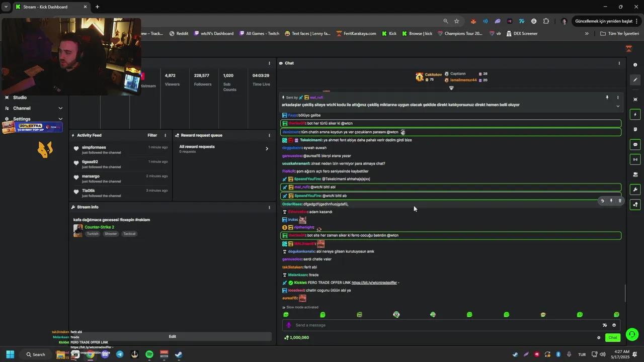
Task: Open the Chrome three-dot menu
Action: point(637,21)
